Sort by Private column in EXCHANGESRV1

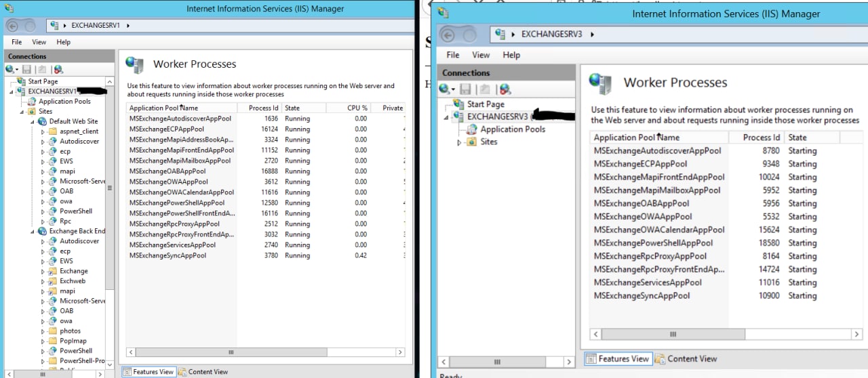pos(392,108)
